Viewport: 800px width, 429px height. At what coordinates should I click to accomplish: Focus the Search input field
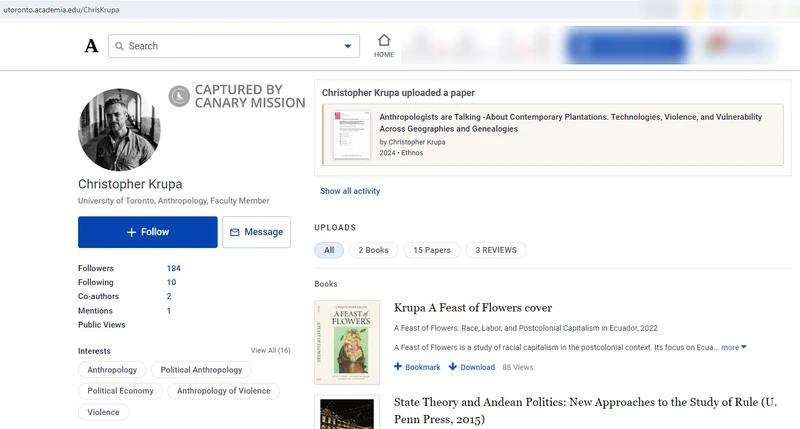tap(234, 46)
